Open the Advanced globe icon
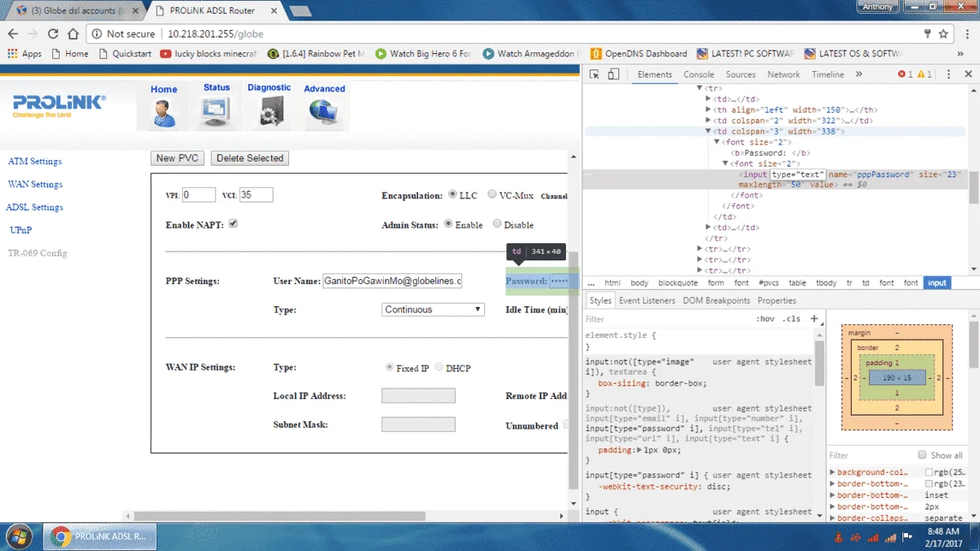Image resolution: width=980 pixels, height=551 pixels. 324,112
